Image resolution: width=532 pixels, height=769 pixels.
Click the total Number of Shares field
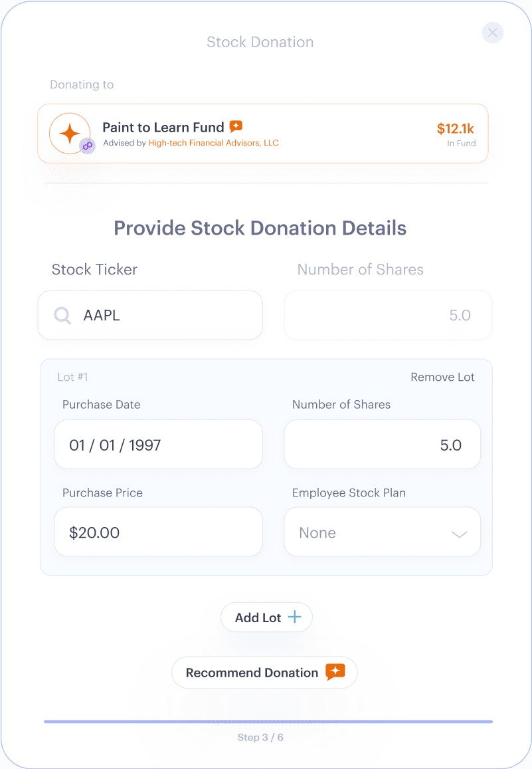[x=388, y=315]
